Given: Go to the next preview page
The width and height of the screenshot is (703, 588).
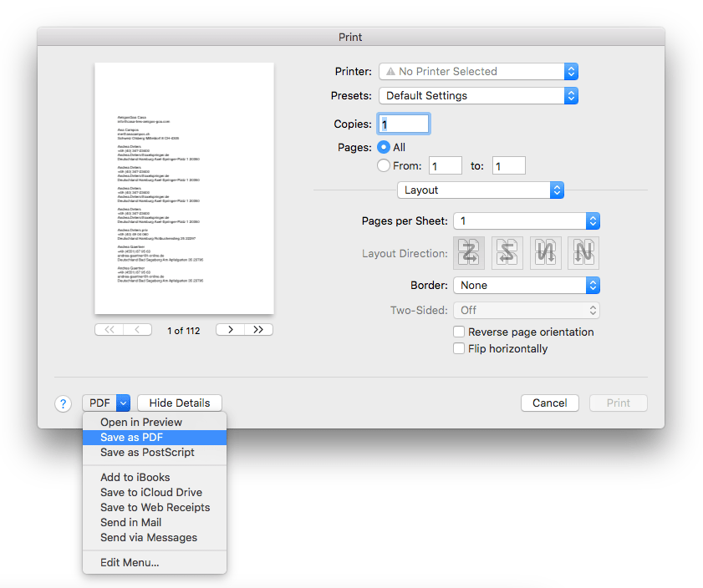Looking at the screenshot, I should click(x=229, y=329).
